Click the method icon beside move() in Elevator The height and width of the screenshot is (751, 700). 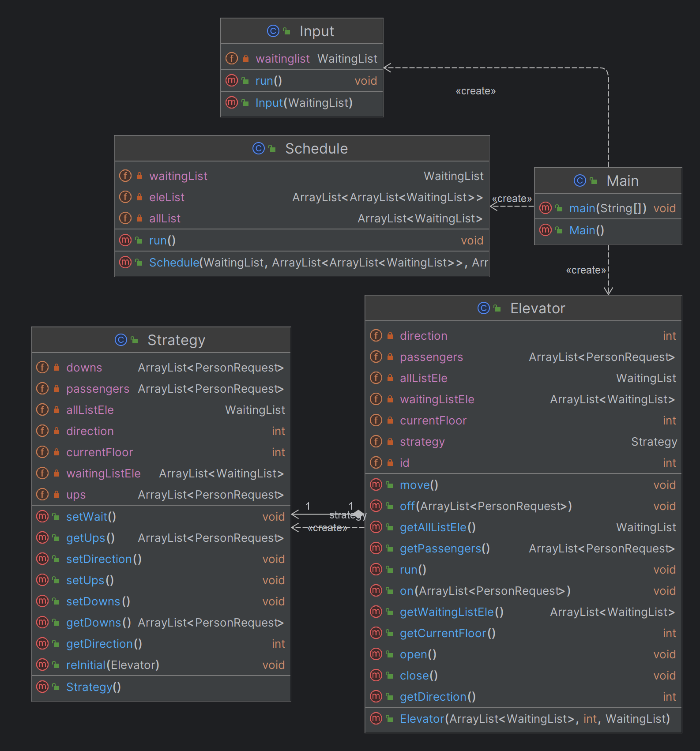[376, 484]
